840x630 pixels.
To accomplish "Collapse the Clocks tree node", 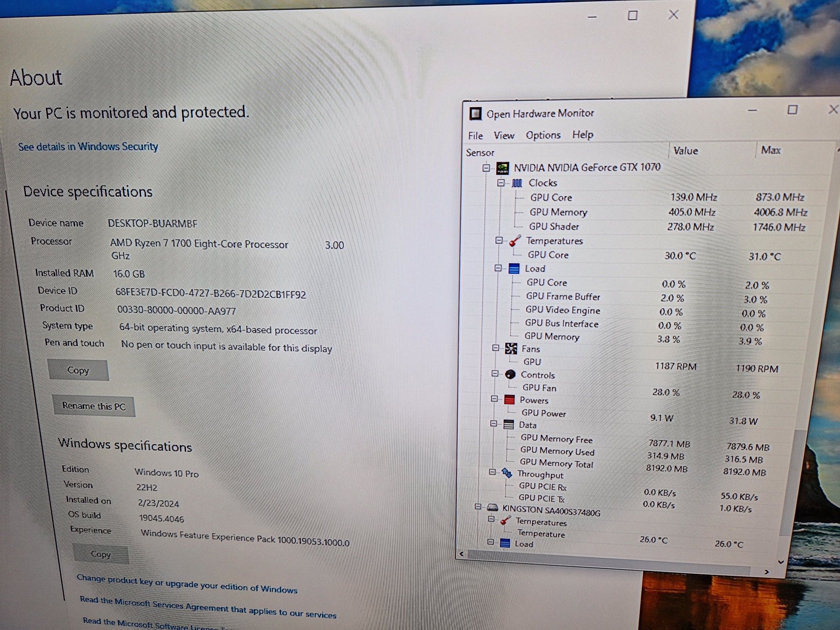I will click(501, 183).
